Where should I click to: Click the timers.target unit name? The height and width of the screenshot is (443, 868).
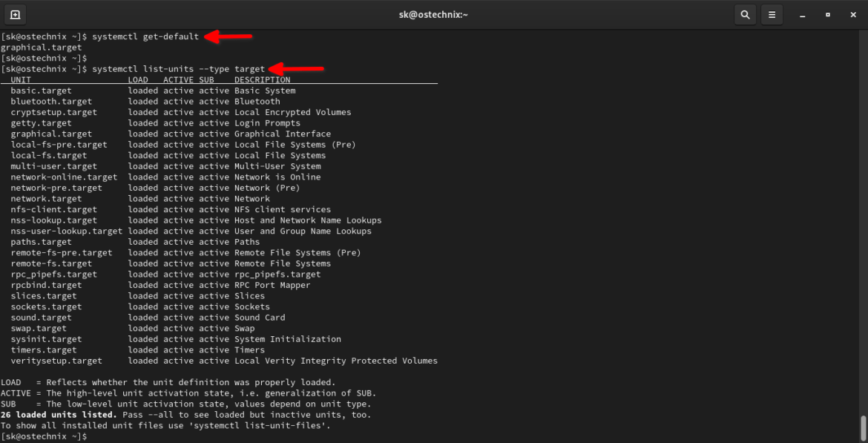coord(44,350)
